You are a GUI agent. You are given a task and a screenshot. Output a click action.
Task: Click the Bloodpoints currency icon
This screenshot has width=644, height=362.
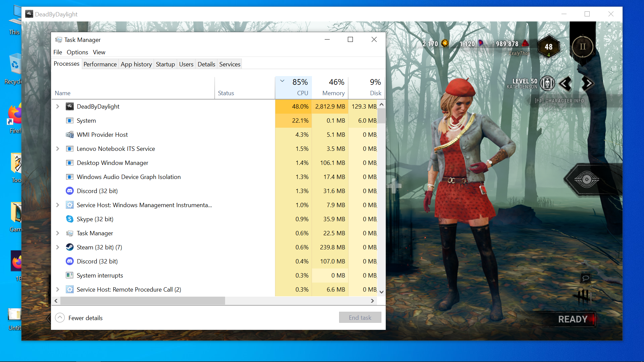coord(526,43)
